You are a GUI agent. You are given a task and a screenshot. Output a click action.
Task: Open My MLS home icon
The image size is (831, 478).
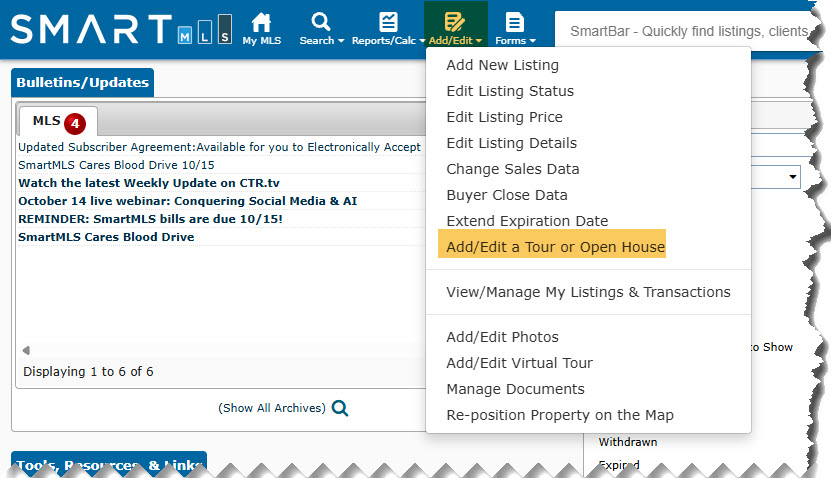261,22
